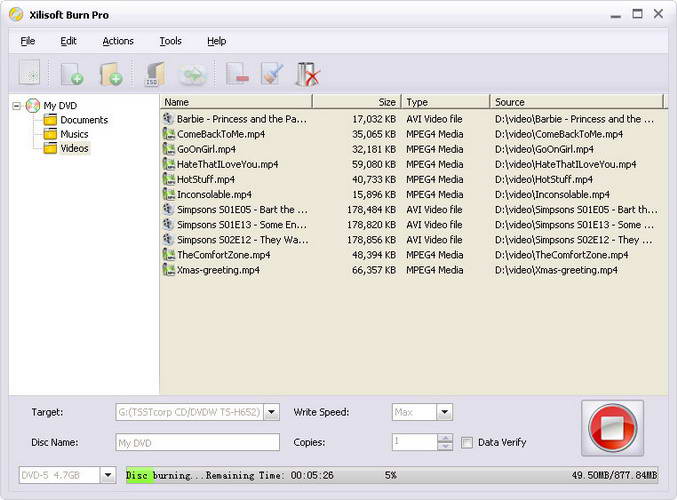Screen dimensions: 677x500
Task: Open the File menu
Action: tap(28, 41)
